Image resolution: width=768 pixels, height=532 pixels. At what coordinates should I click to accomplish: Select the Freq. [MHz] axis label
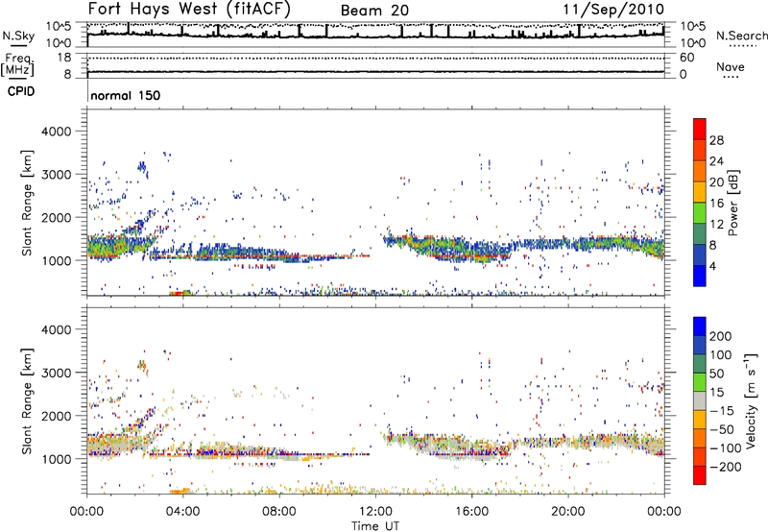pos(18,64)
